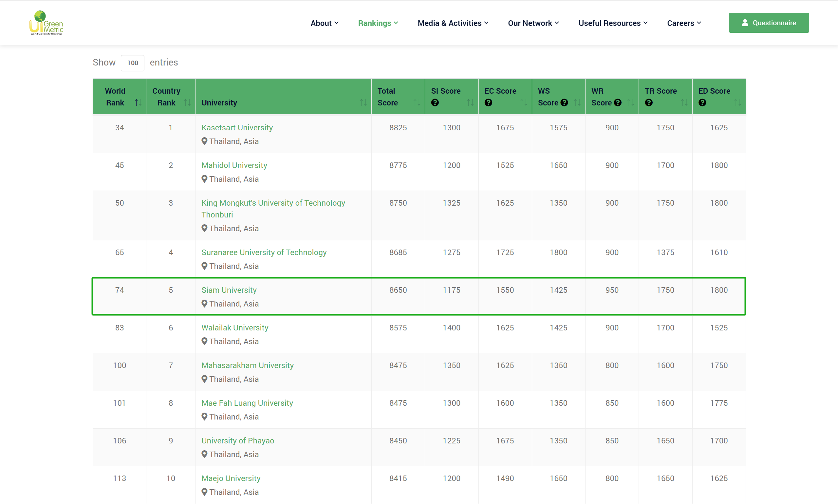Expand the Careers menu
Screen dimensions: 838x504
pyautogui.click(x=684, y=23)
